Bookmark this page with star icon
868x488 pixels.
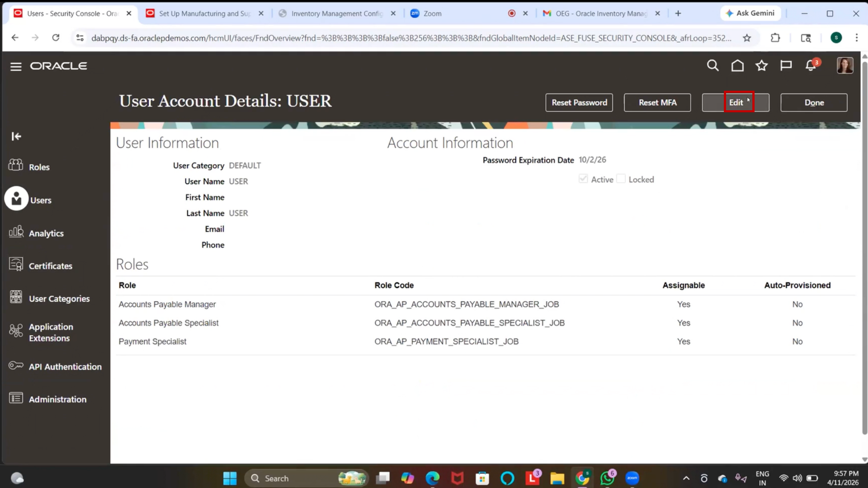pyautogui.click(x=747, y=38)
